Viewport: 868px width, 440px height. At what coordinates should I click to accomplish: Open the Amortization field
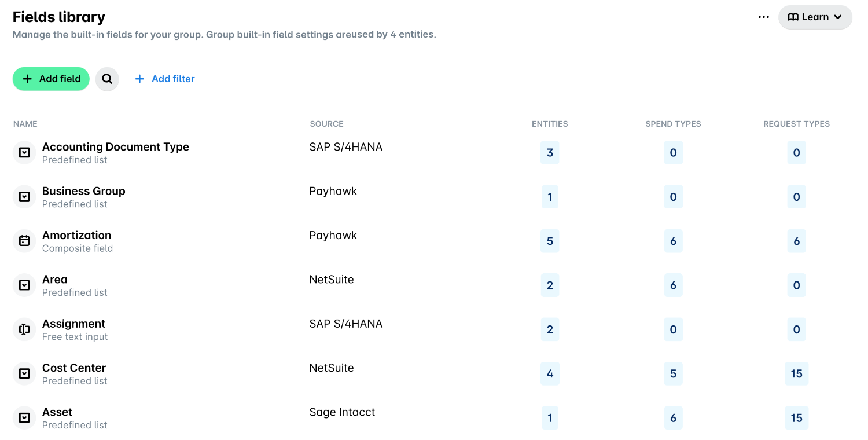[77, 235]
